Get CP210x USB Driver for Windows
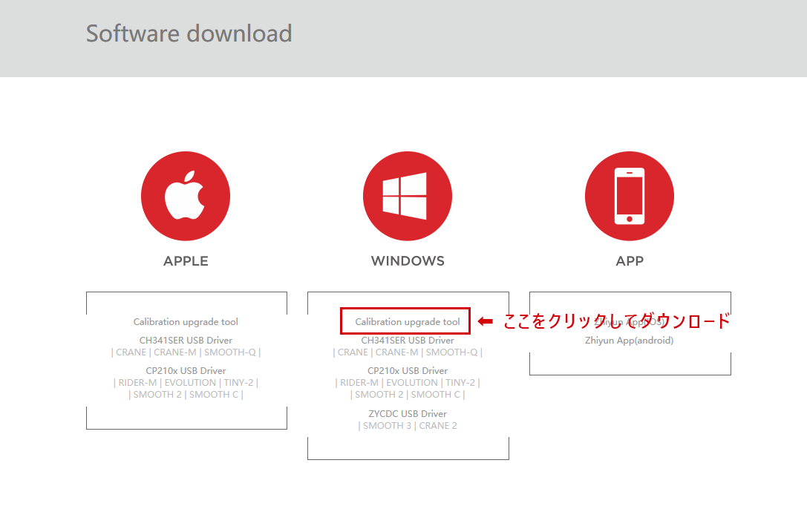The image size is (807, 532). coord(408,371)
